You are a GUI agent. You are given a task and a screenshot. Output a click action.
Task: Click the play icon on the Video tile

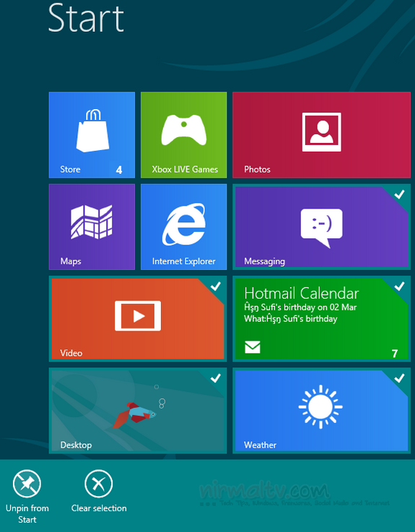[138, 316]
